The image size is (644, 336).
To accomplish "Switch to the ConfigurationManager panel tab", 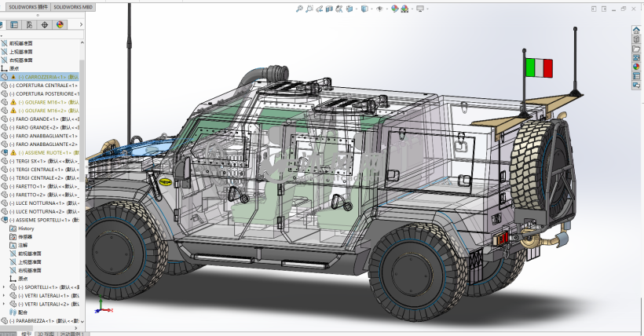I will (29, 25).
